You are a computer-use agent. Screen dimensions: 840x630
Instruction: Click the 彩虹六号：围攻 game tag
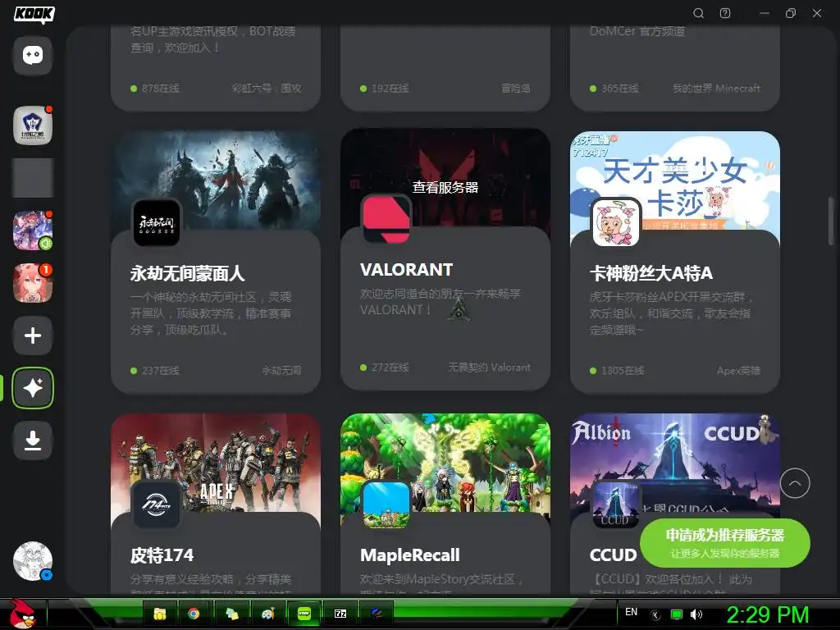pos(267,89)
